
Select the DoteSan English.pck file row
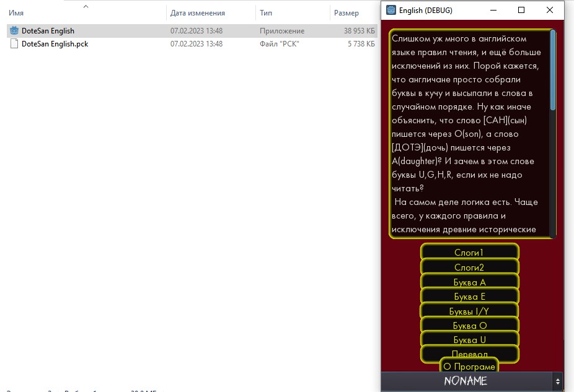point(192,44)
